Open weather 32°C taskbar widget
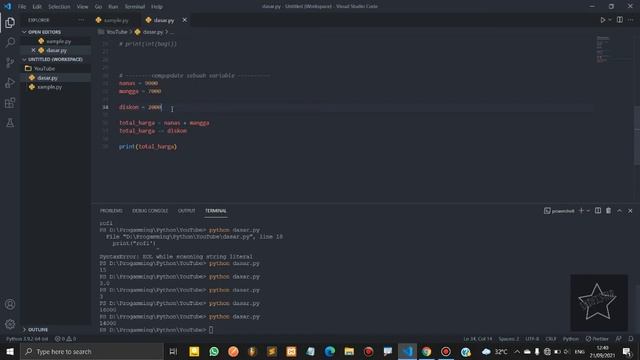 [x=495, y=351]
